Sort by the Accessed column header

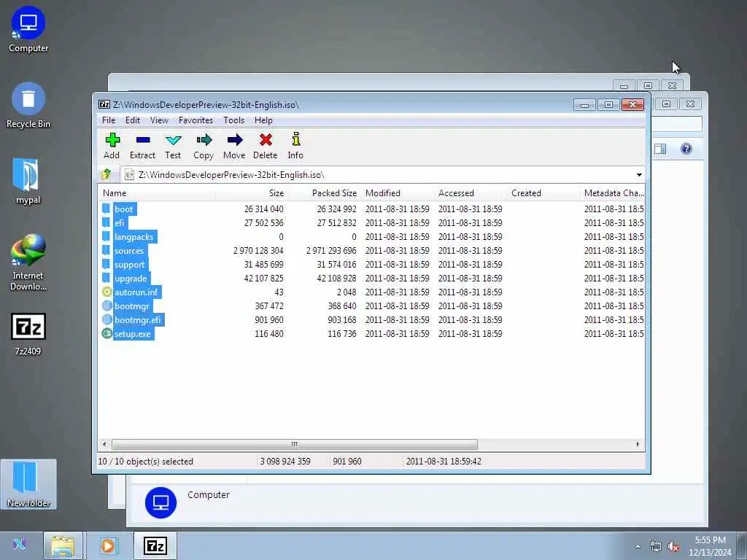[x=471, y=192]
